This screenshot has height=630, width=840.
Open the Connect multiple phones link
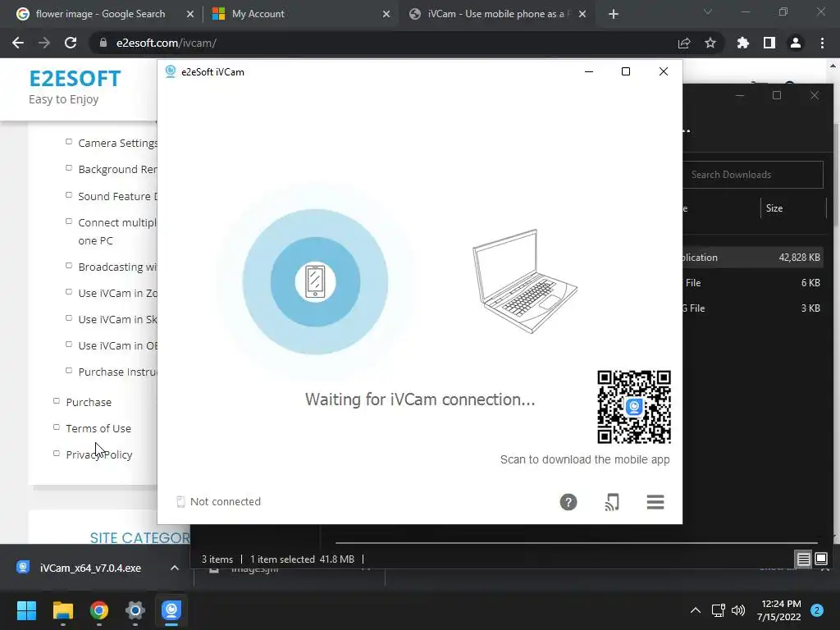[x=117, y=231]
